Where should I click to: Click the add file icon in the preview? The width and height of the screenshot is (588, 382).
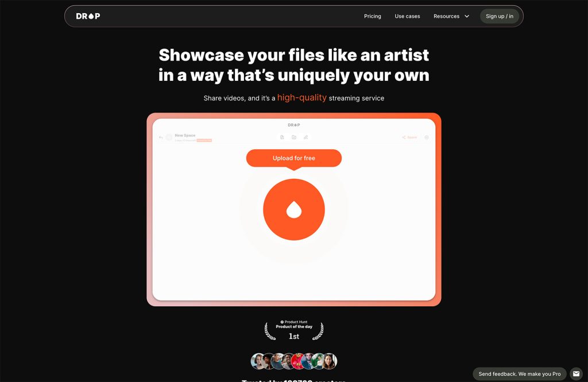[282, 138]
